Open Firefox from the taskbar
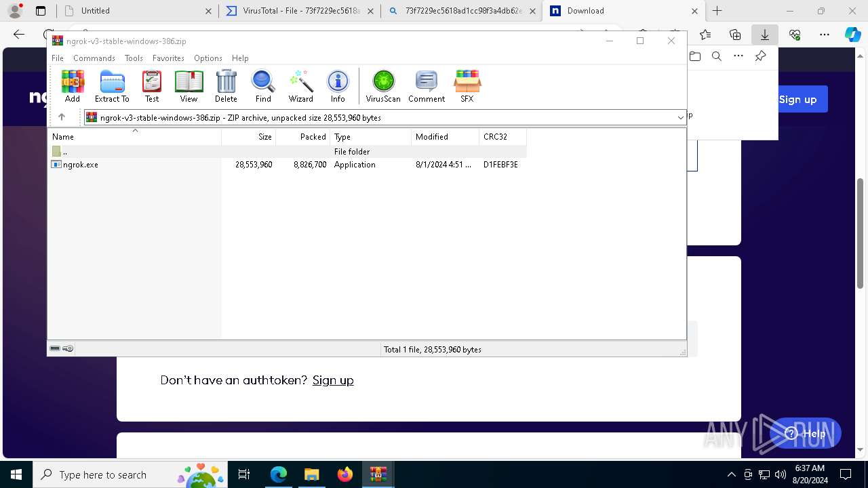Screen dimensions: 868x488 (345, 474)
